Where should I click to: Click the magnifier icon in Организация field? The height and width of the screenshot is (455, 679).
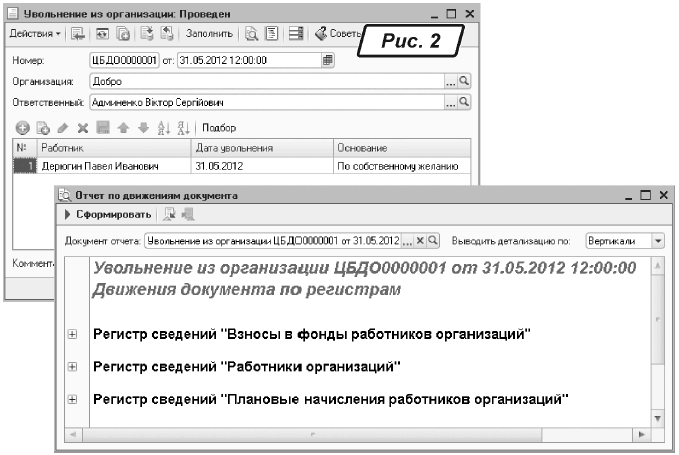(x=464, y=81)
